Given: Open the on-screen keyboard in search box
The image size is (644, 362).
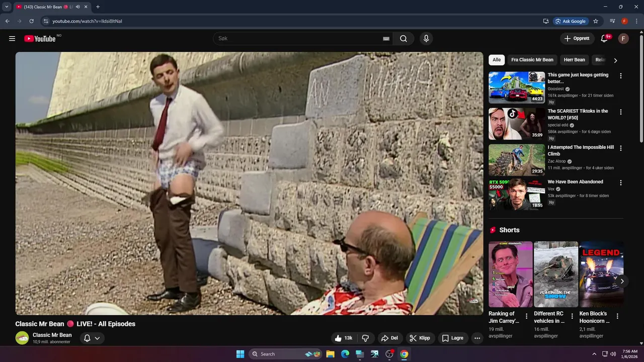Looking at the screenshot, I should (x=386, y=39).
